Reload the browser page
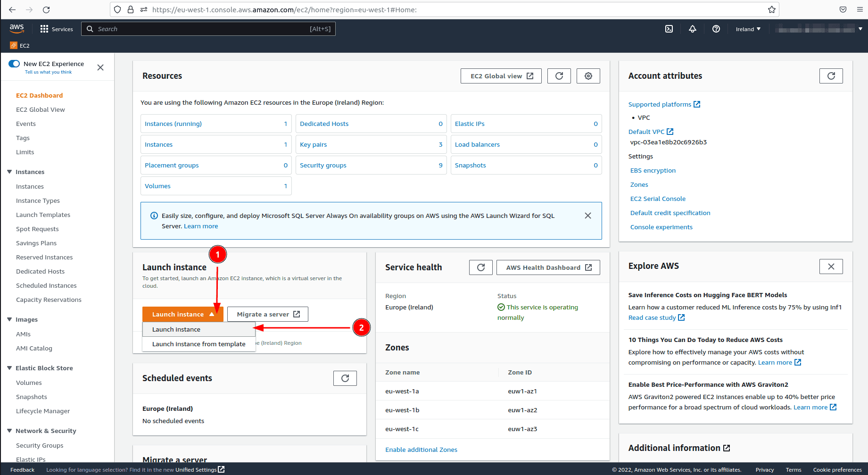Screen dimensions: 868x475 click(x=46, y=9)
